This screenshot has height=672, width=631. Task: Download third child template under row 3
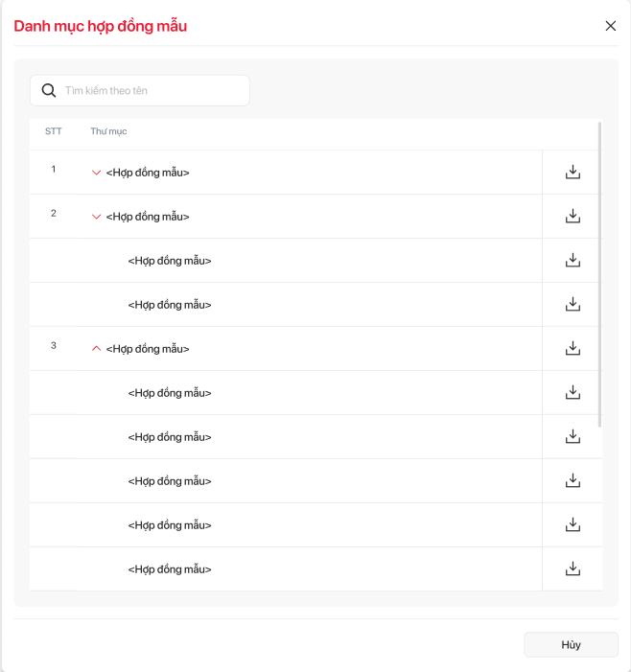[x=573, y=481]
